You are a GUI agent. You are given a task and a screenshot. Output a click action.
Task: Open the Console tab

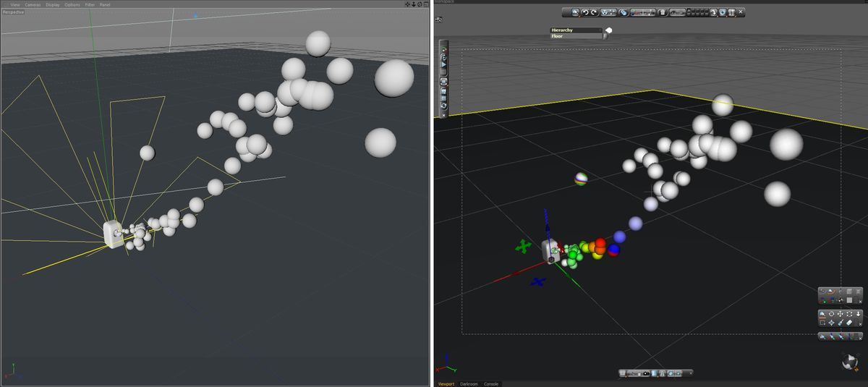pos(491,383)
